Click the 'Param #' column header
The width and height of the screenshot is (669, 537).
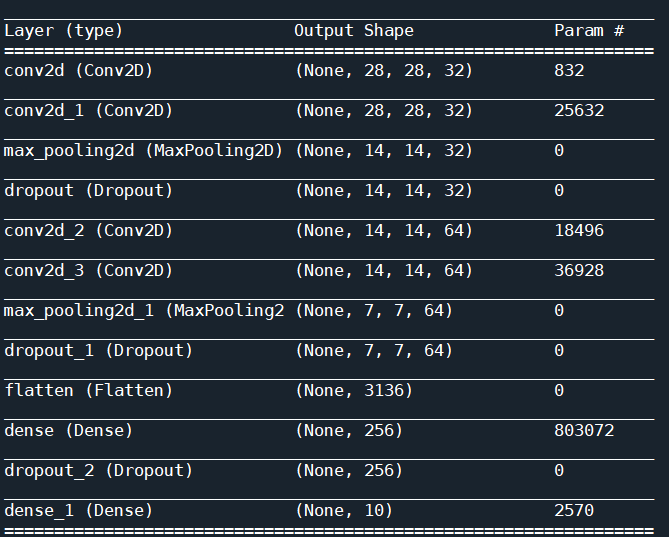point(589,31)
